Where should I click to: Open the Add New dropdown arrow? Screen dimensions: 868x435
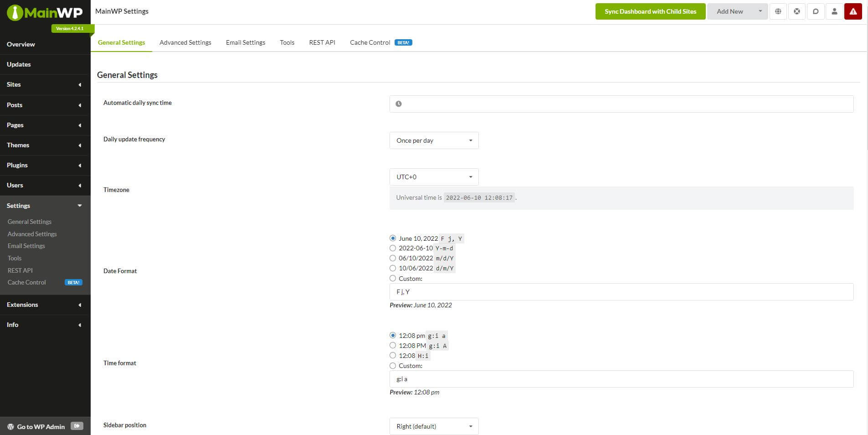760,11
